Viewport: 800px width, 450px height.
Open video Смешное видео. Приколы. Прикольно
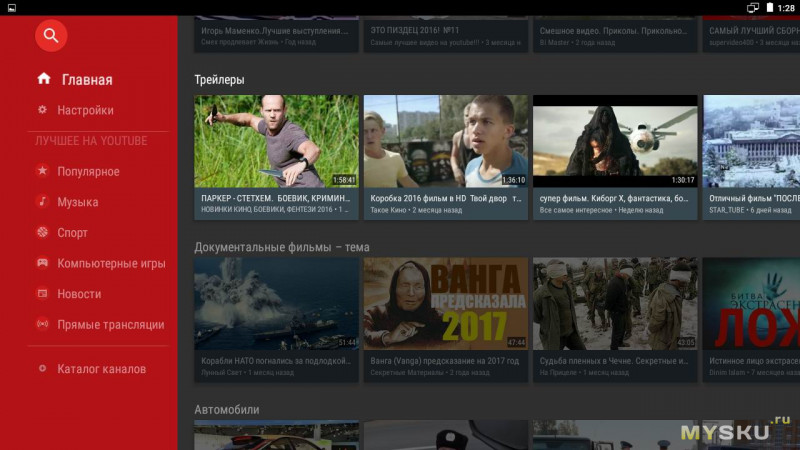615,34
